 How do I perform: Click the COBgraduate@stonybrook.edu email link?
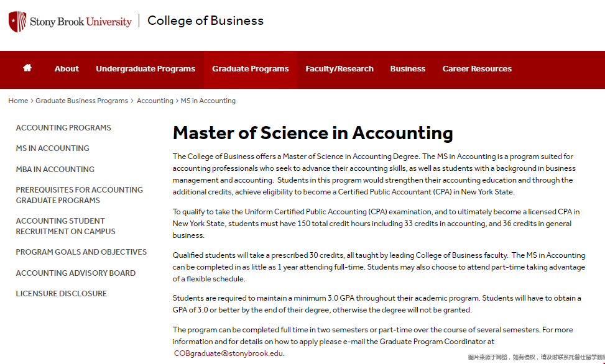[x=228, y=353]
